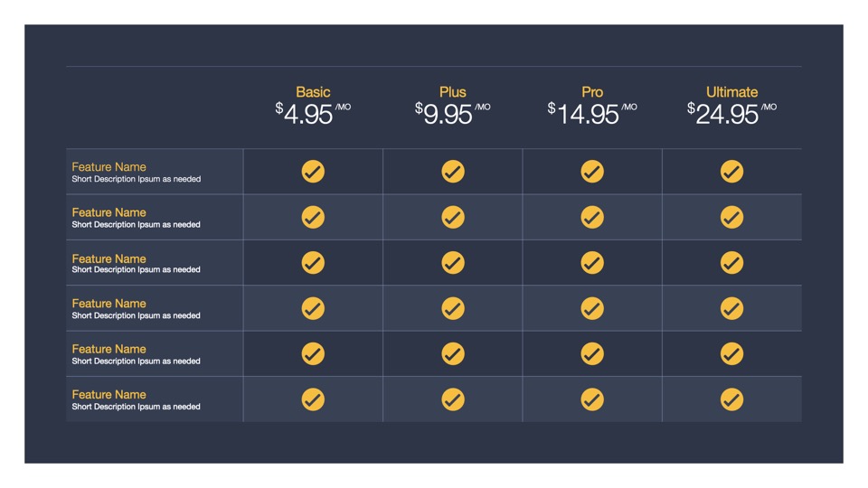Click the $24.95 price text
Viewport: 868px width, 488px height.
726,115
